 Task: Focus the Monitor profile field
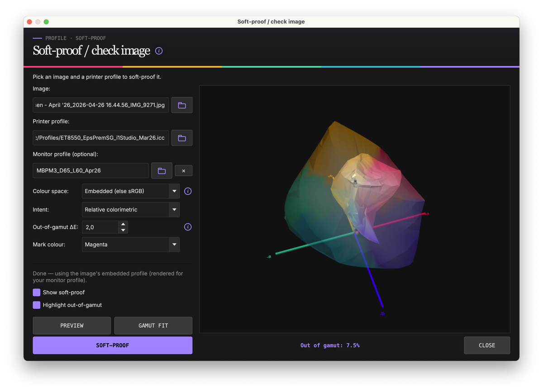pyautogui.click(x=90, y=171)
